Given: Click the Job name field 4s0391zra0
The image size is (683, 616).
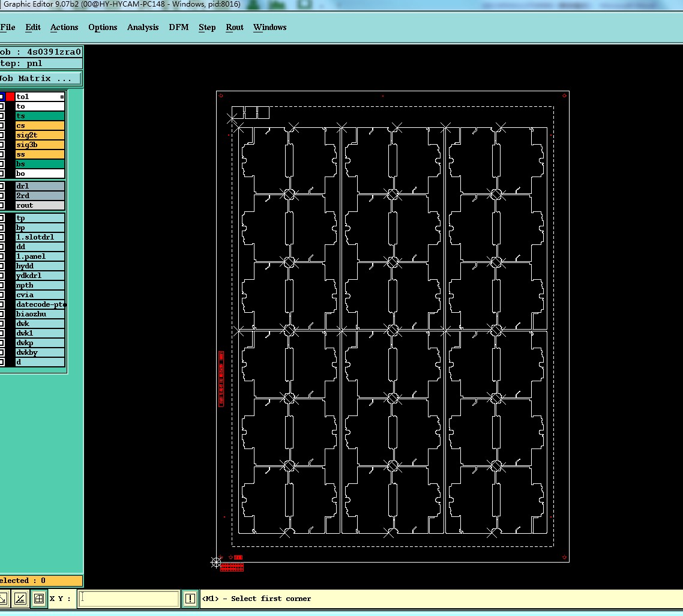Looking at the screenshot, I should pyautogui.click(x=41, y=52).
